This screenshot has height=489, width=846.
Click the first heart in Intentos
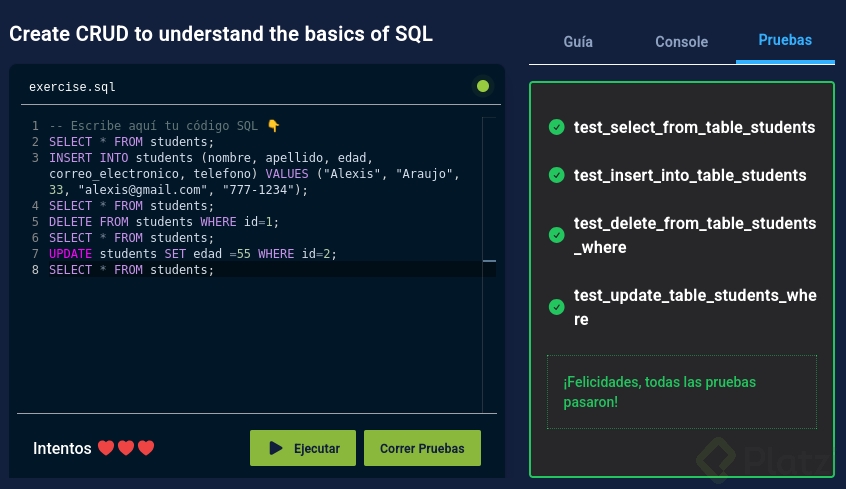pos(106,448)
